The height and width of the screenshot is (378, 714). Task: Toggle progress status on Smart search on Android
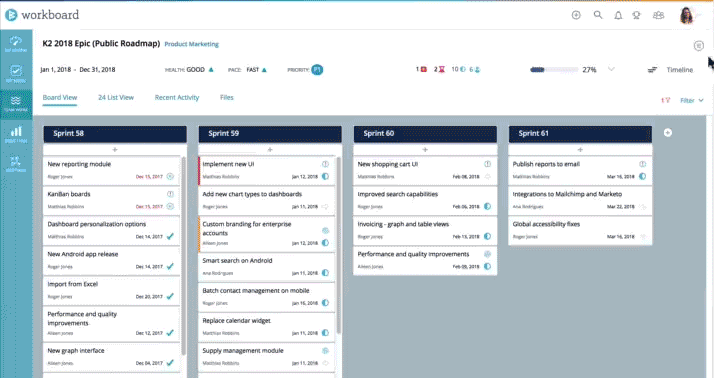[x=325, y=273]
